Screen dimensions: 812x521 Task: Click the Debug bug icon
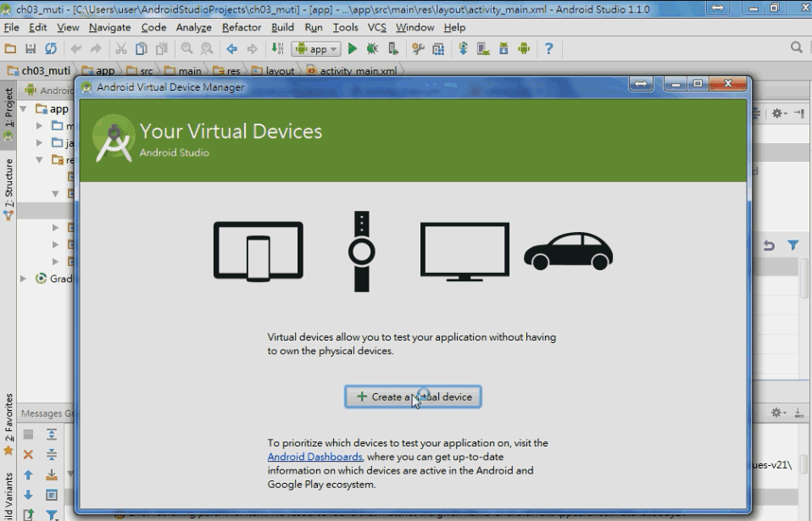[372, 48]
